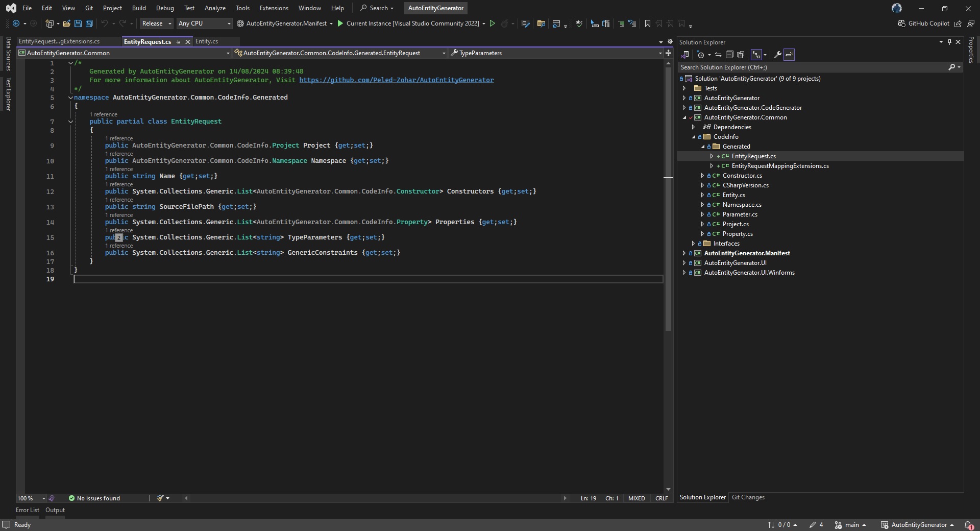Open the AutoEntityGenerator.Common project navigation dropdown
980x531 pixels.
coord(124,53)
